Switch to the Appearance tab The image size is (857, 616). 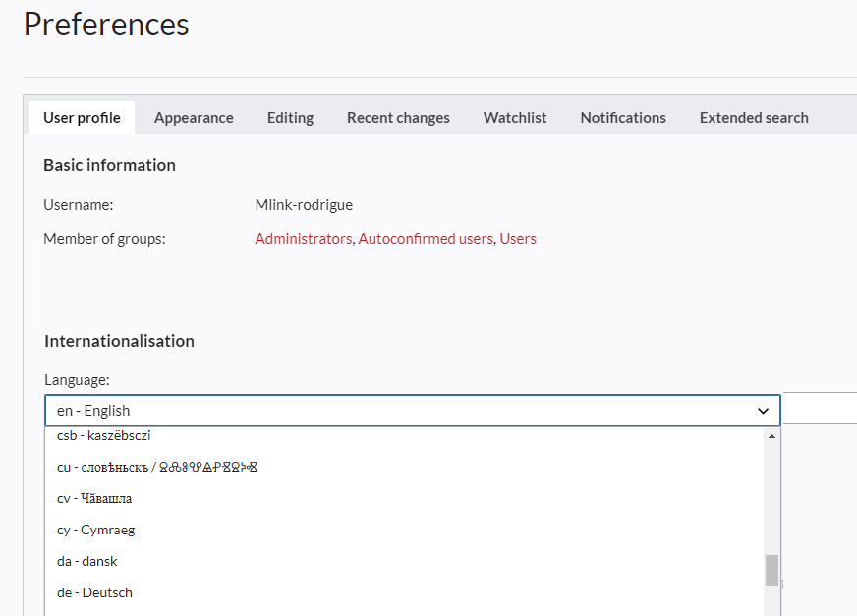coord(194,118)
